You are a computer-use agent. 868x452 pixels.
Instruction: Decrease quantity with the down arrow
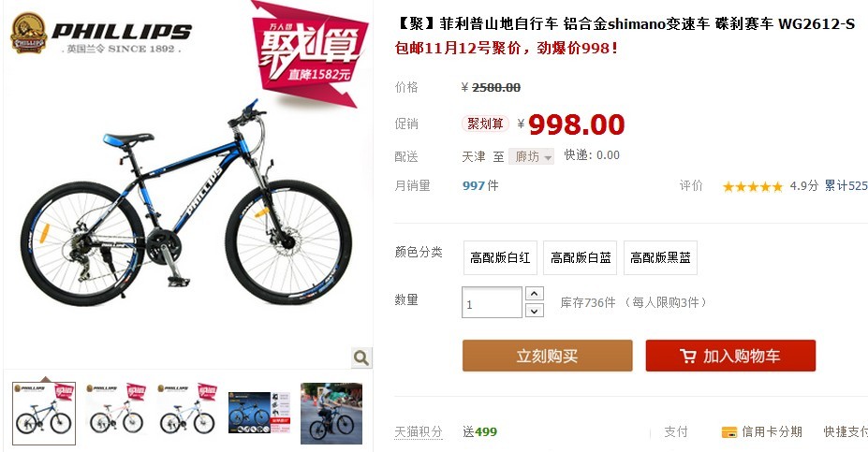(x=535, y=311)
